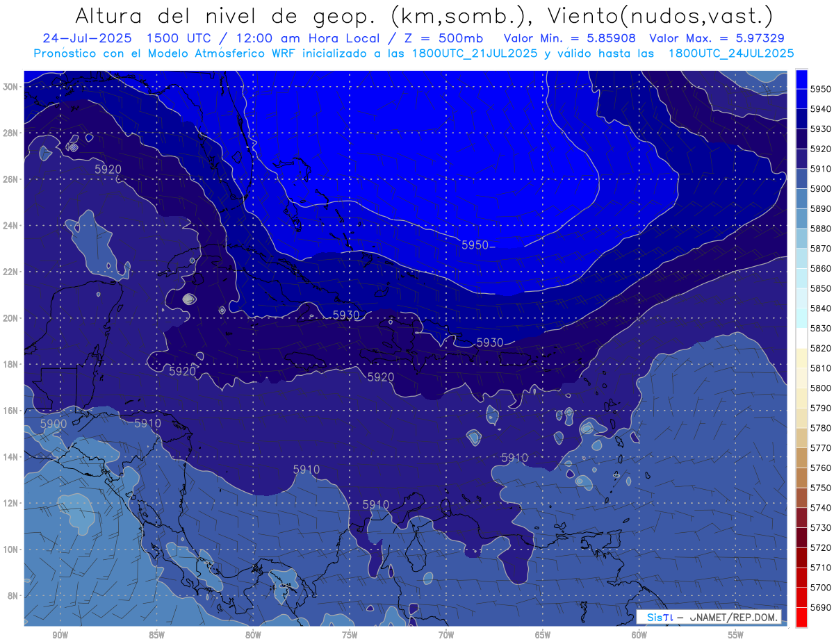Screen dimensions: 834x644
Task: Click the brightest blue swatch above 5950 in the color bar
Action: tap(801, 79)
